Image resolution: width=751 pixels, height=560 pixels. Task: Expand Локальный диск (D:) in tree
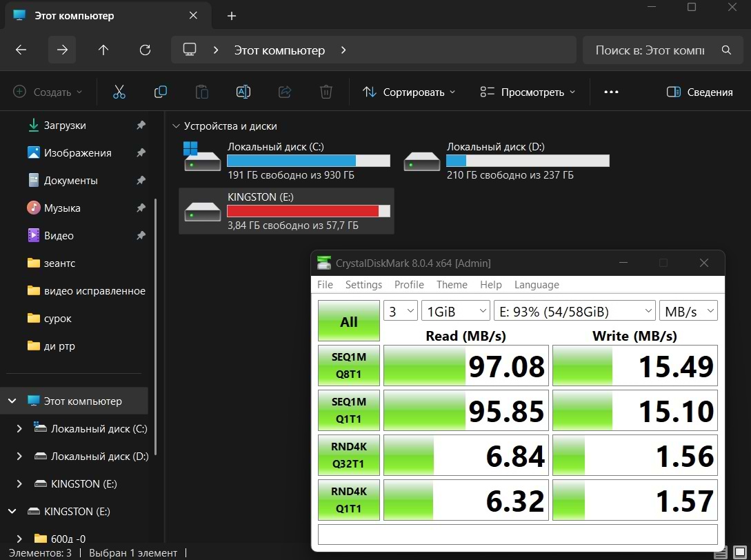(x=19, y=457)
